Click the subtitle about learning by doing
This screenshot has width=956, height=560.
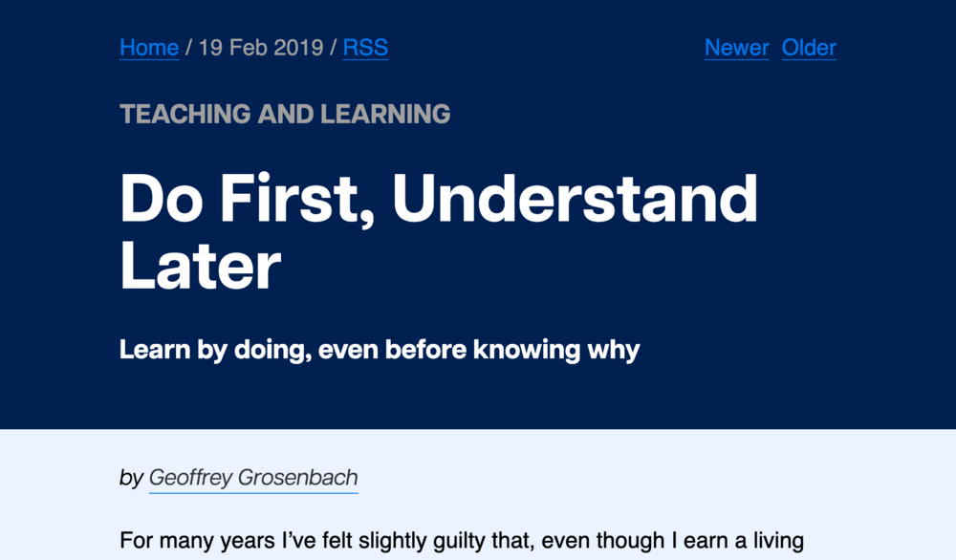pyautogui.click(x=380, y=349)
